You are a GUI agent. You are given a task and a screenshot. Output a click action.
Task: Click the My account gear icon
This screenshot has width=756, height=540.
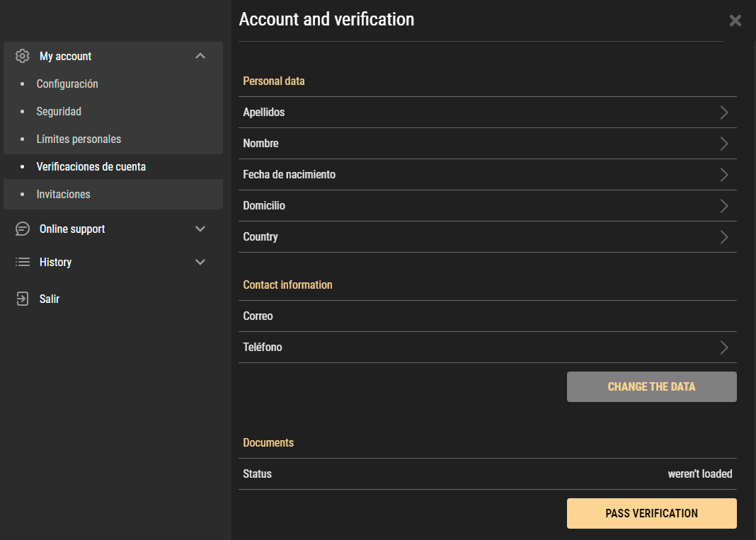[23, 56]
